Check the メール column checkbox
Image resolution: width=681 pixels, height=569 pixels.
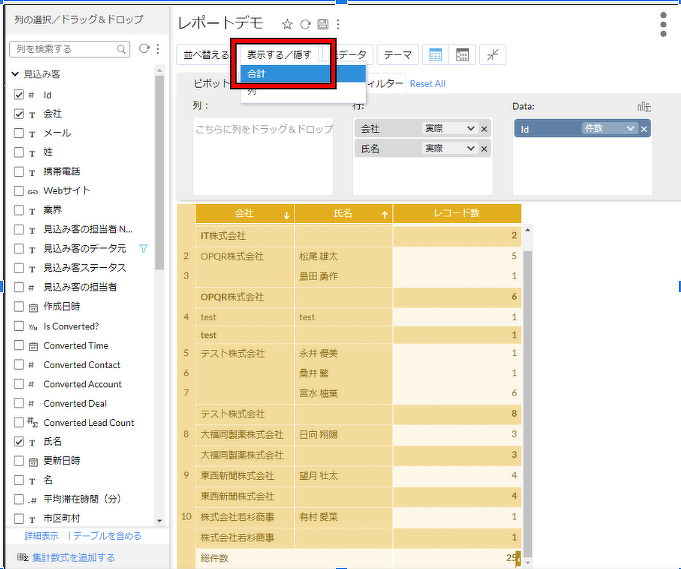click(19, 133)
